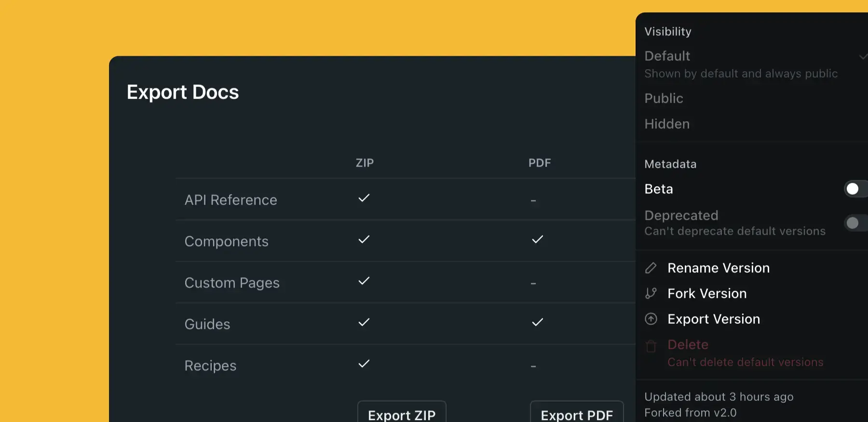Click the Custom Pages row label
Image resolution: width=868 pixels, height=422 pixels.
232,283
